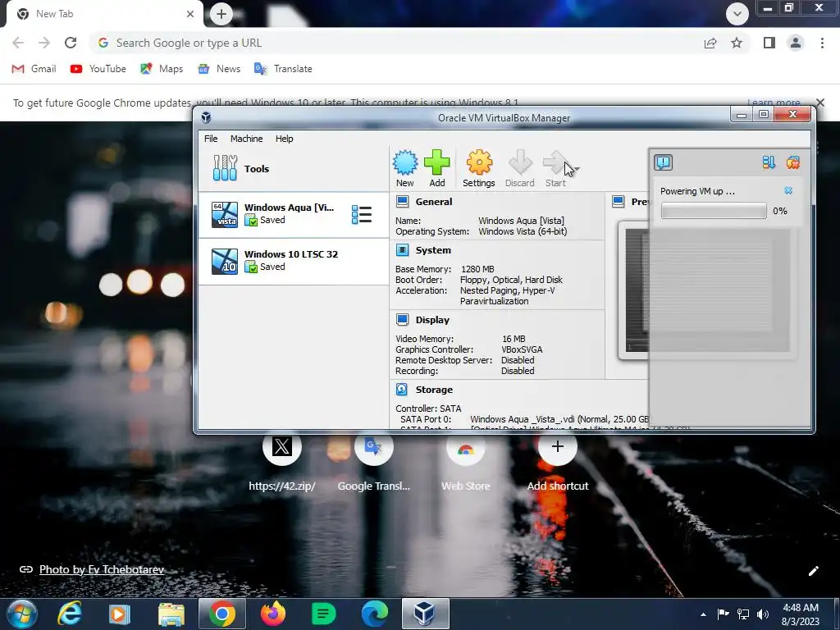Select the Windows Aqua [Vista] virtual machine
This screenshot has width=840, height=630.
point(294,215)
